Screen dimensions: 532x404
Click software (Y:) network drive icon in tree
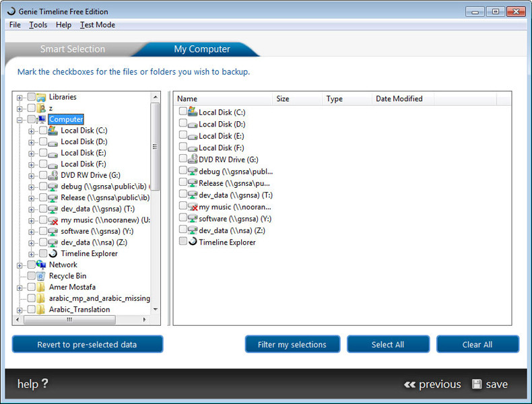tap(53, 232)
